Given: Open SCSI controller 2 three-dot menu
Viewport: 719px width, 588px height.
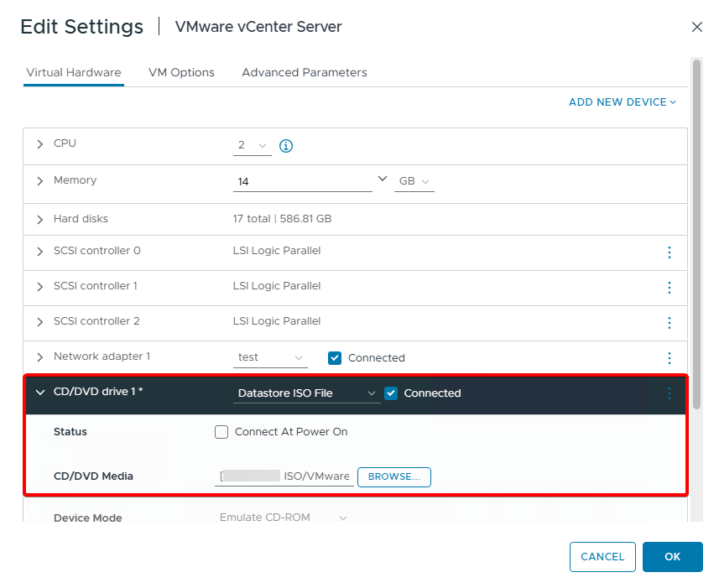Looking at the screenshot, I should [x=669, y=322].
